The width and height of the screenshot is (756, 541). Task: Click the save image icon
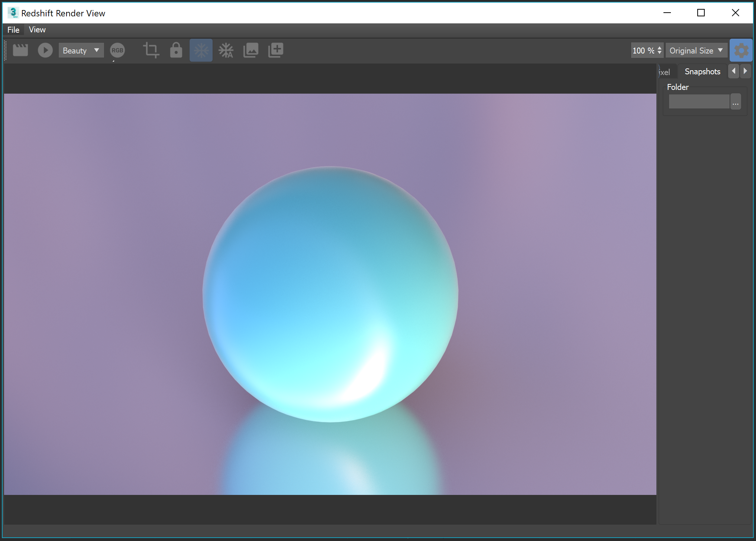(x=251, y=50)
